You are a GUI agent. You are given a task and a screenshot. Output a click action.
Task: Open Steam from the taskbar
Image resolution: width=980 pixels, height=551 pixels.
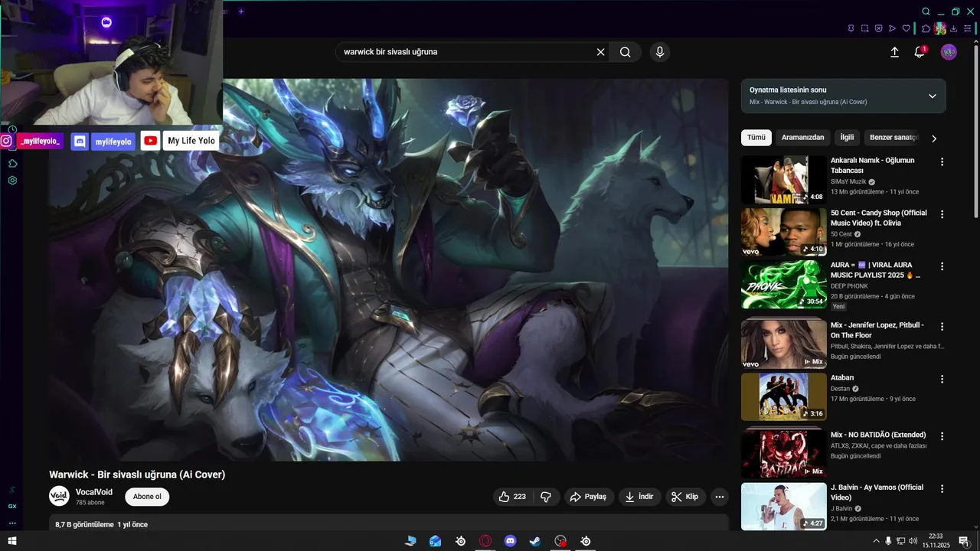coord(535,541)
